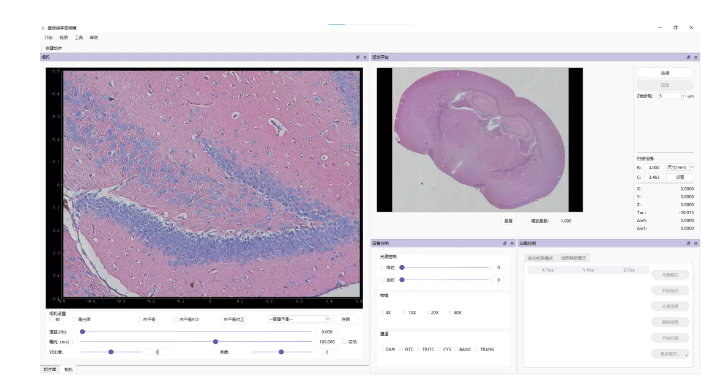The width and height of the screenshot is (726, 386).
Task: Adjust the slider right of the contrast field
Action: click(x=281, y=352)
